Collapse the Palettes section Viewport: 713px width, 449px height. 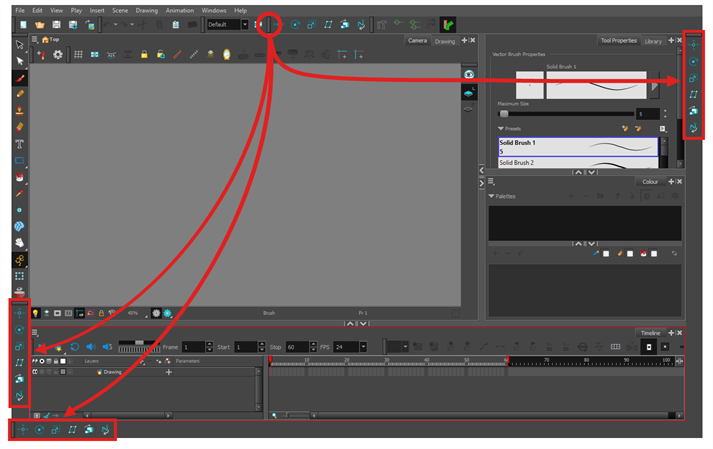coord(492,196)
